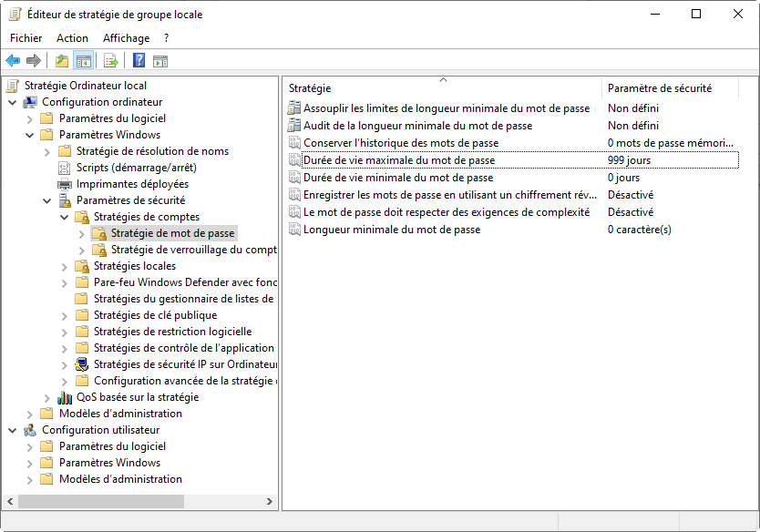Click icon of Conserver l'historique policy
This screenshot has height=532, width=760.
(294, 142)
